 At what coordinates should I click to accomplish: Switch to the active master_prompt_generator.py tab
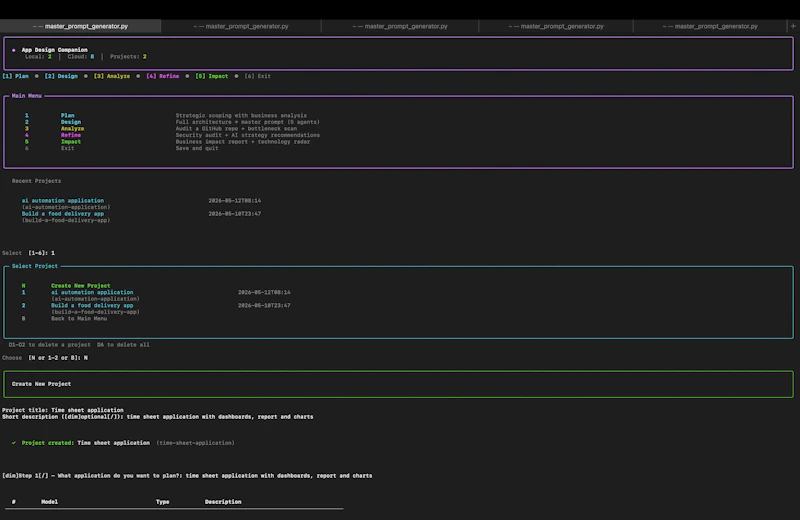[81, 26]
